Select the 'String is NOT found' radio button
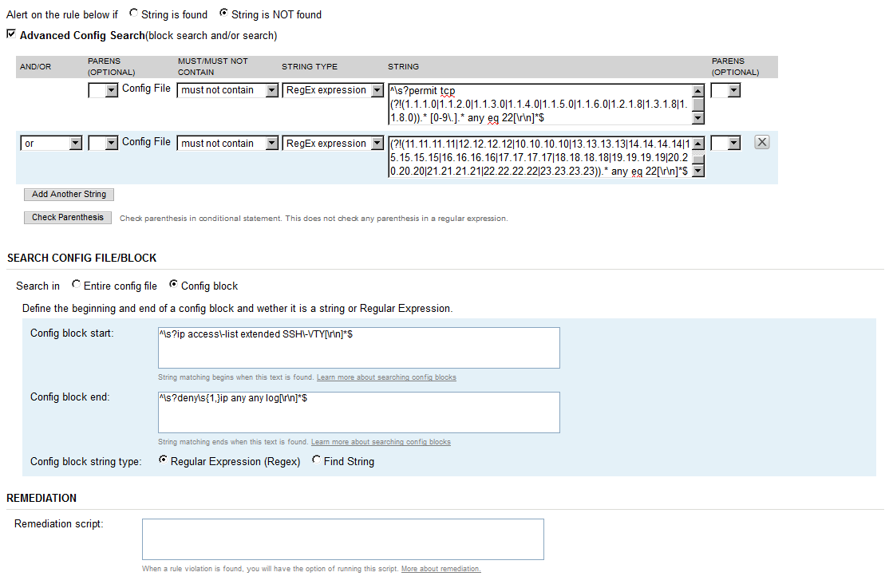This screenshot has height=588, width=885. (x=223, y=13)
